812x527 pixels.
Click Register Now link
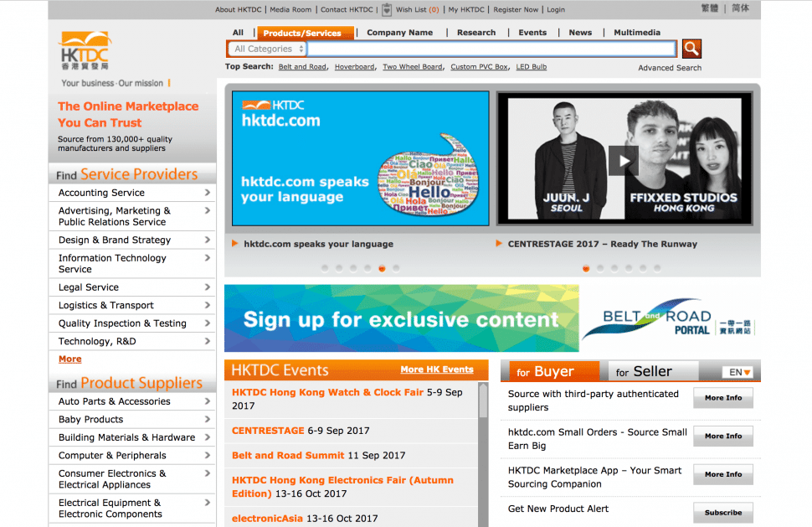pos(516,10)
